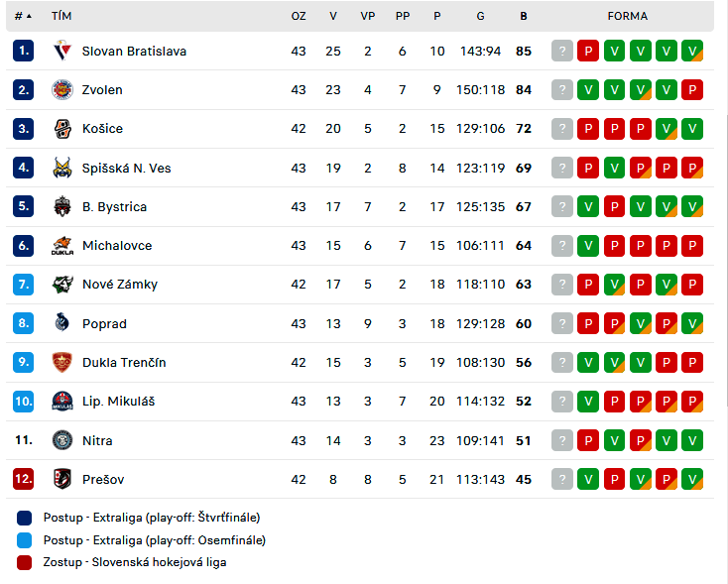728x584 pixels.
Task: Sort standings by G goals column
Action: (x=480, y=16)
